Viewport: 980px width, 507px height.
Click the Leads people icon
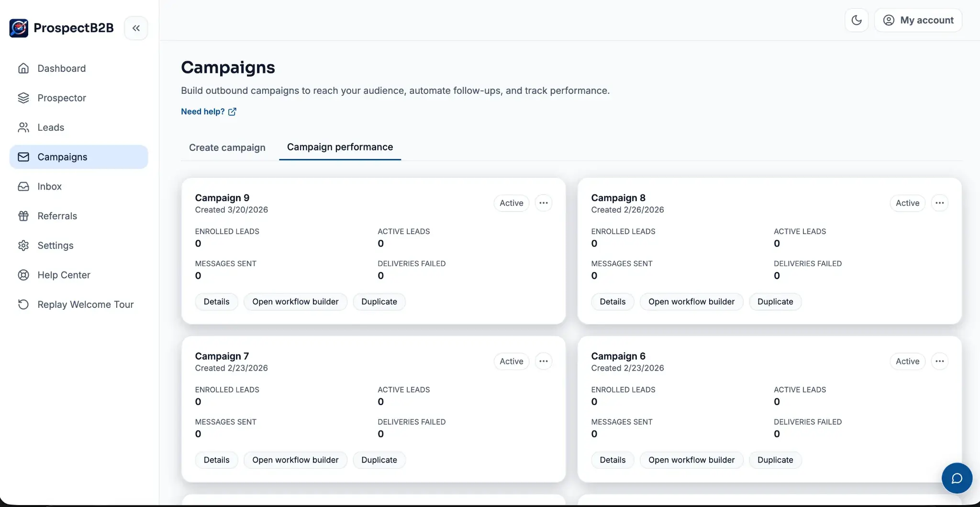pos(23,127)
